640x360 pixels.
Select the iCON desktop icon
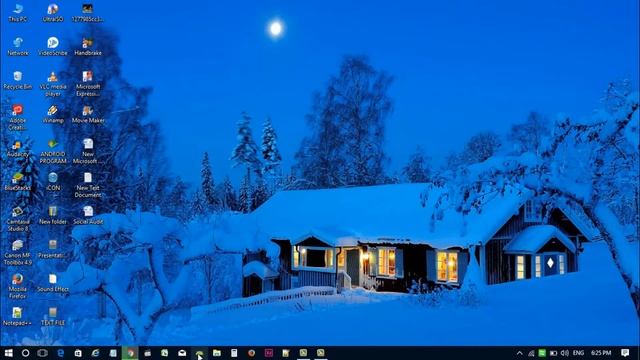[53, 182]
